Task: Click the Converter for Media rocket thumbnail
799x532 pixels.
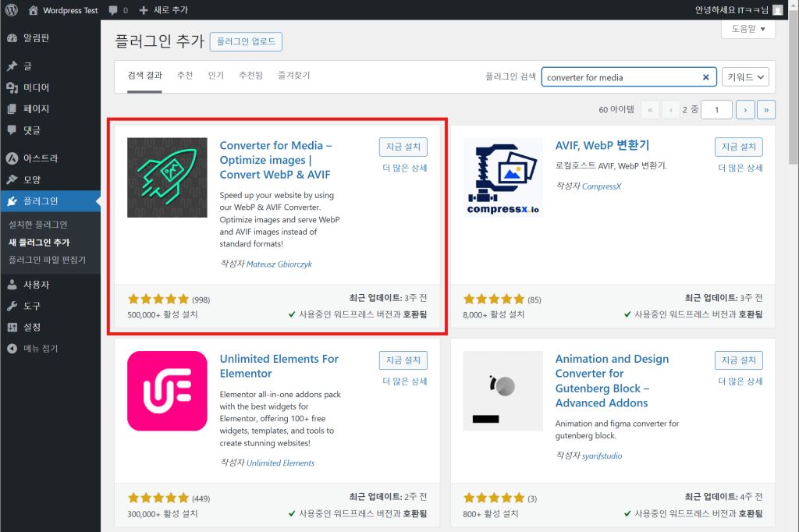Action: [167, 177]
